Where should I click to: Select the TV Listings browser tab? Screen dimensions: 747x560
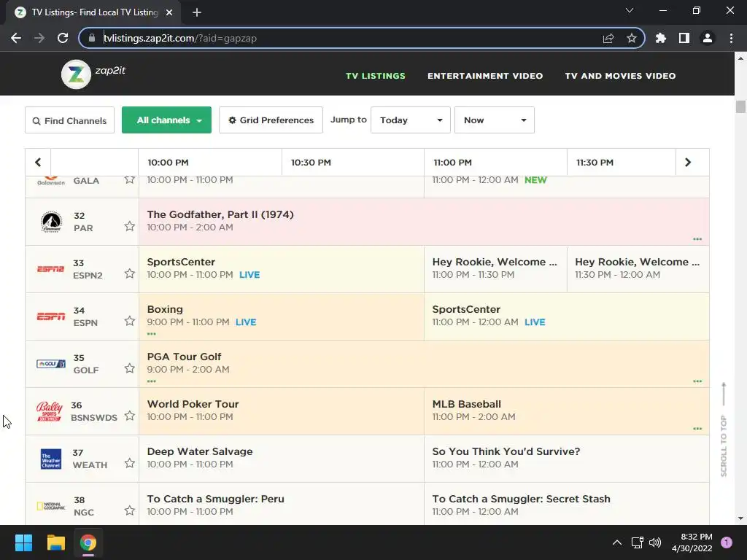[x=93, y=12]
